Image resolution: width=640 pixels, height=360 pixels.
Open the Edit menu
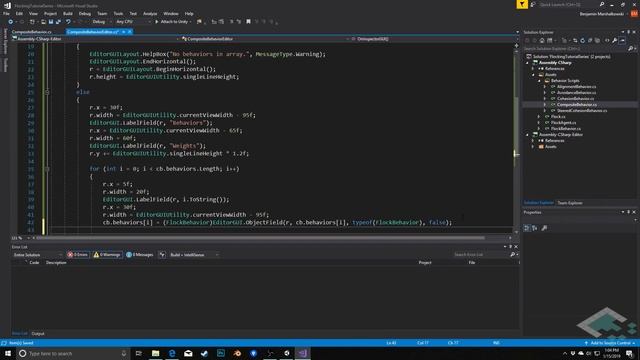[19, 13]
